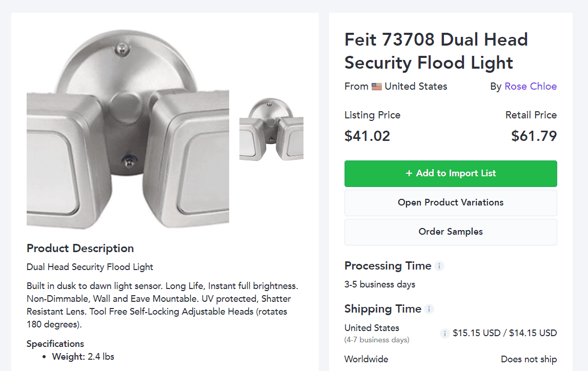
Task: Click the info icon next to shipping cost
Action: (444, 333)
